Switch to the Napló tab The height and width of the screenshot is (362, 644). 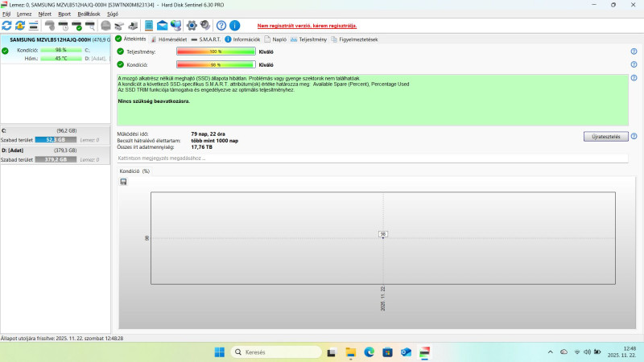click(275, 39)
